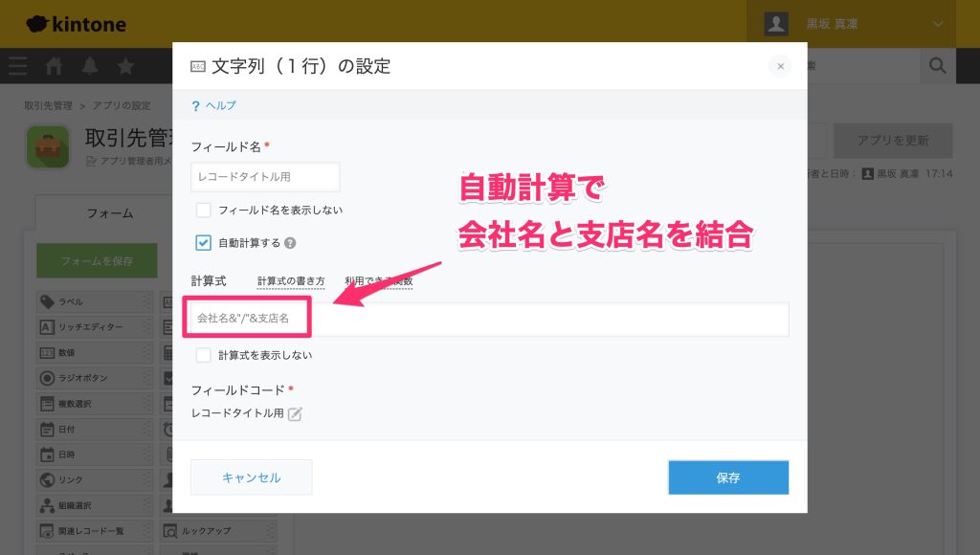Select the 数値 field icon
The image size is (980, 555).
click(x=47, y=352)
